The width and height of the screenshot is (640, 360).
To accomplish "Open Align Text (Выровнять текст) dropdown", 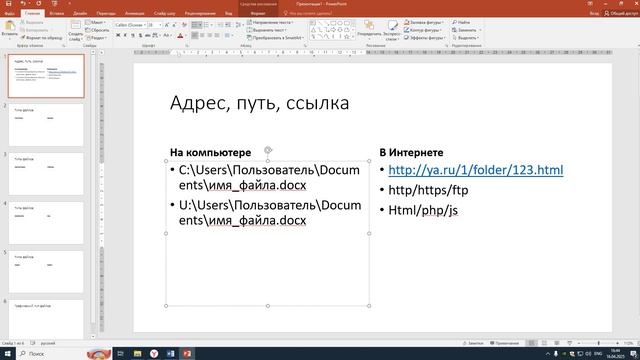I will (267, 30).
